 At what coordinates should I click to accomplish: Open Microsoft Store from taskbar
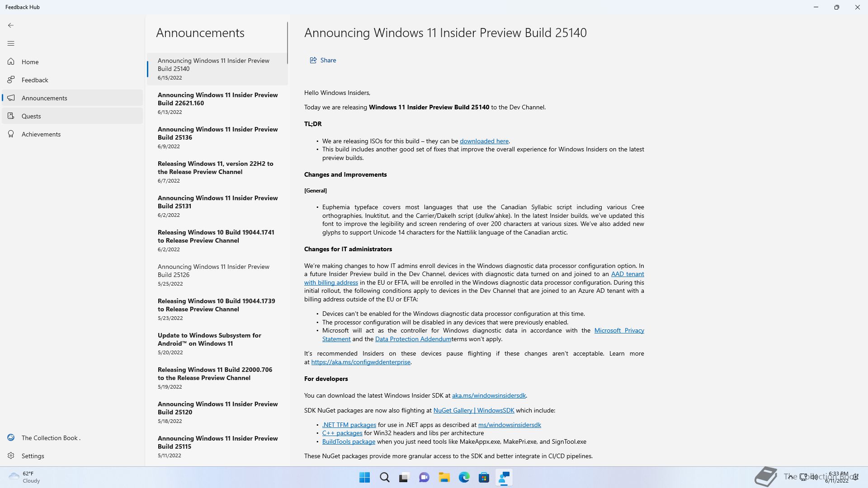point(484,477)
